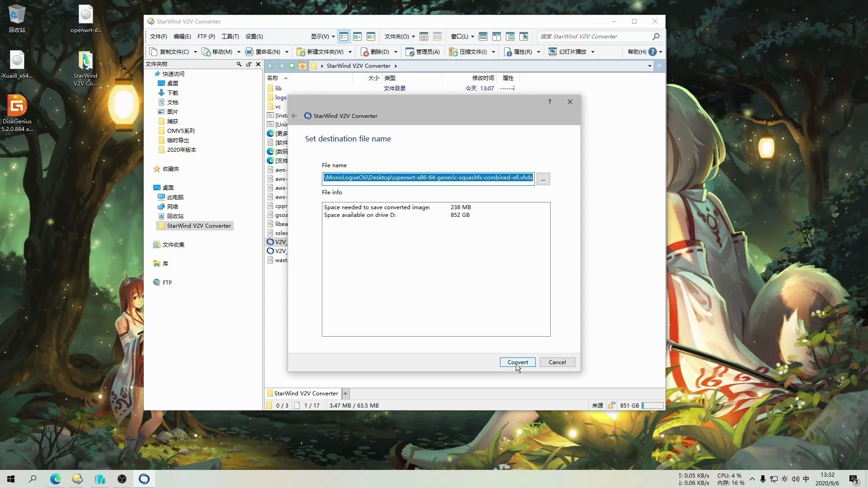Click the 管理员(A) toolbar button
The height and width of the screenshot is (488, 868).
click(x=423, y=52)
